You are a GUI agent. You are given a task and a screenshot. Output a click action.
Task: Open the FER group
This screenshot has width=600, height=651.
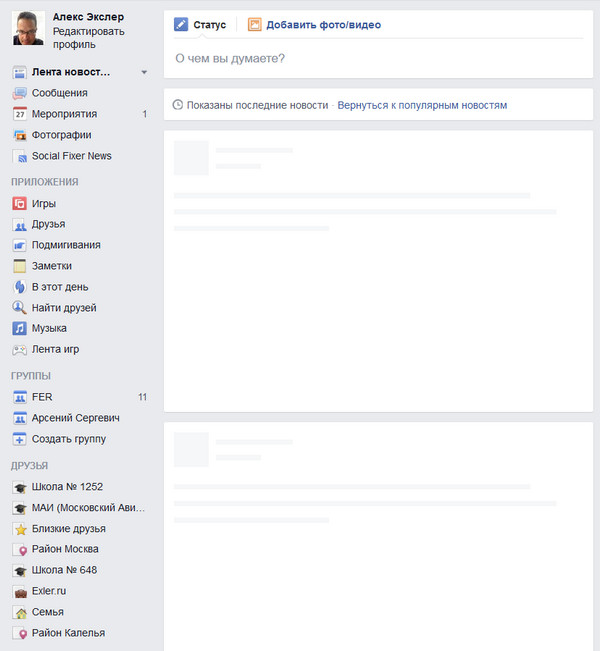tap(42, 397)
